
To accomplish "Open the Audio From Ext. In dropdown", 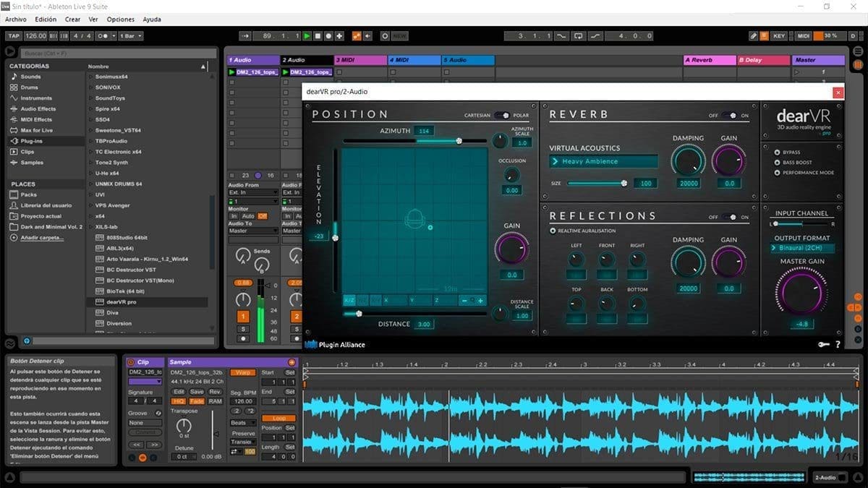I will click(253, 192).
